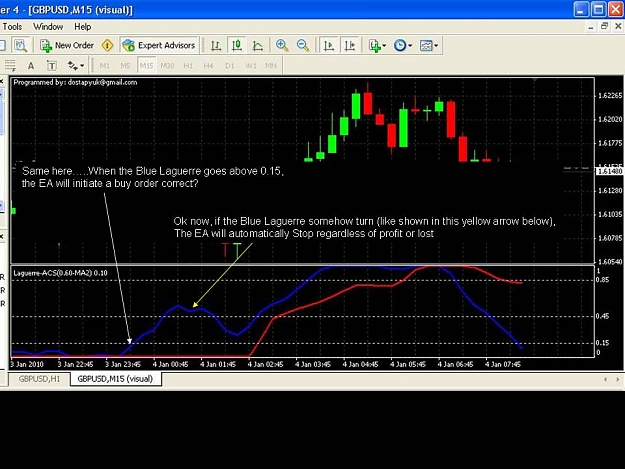Screen dimensions: 625x469
Task: Click the Laguerre-ACS indicator label
Action: click(61, 273)
